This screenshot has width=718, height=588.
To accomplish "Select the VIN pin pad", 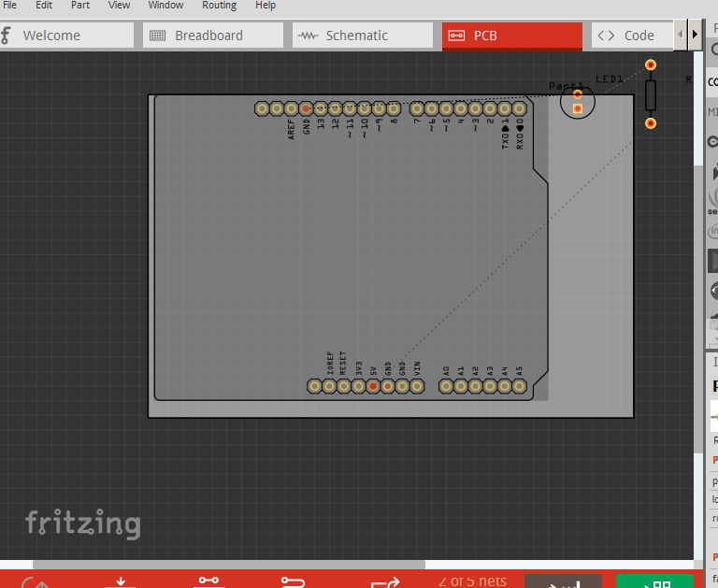I will [417, 386].
